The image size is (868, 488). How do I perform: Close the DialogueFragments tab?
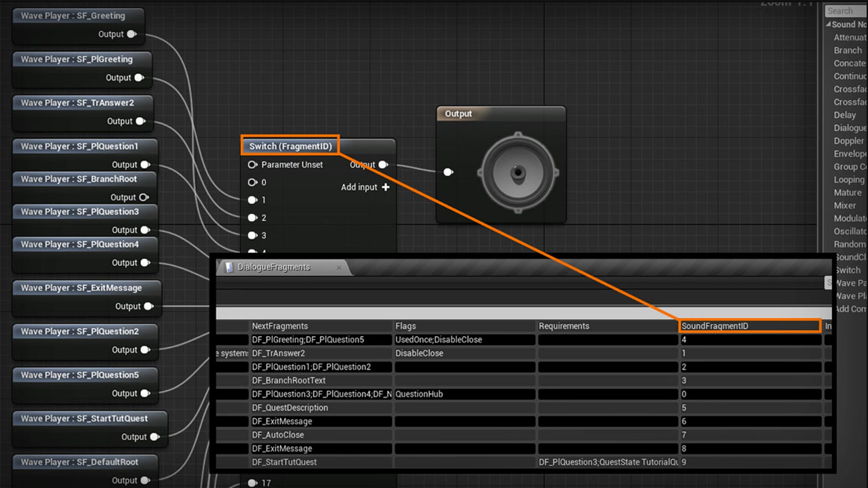340,267
